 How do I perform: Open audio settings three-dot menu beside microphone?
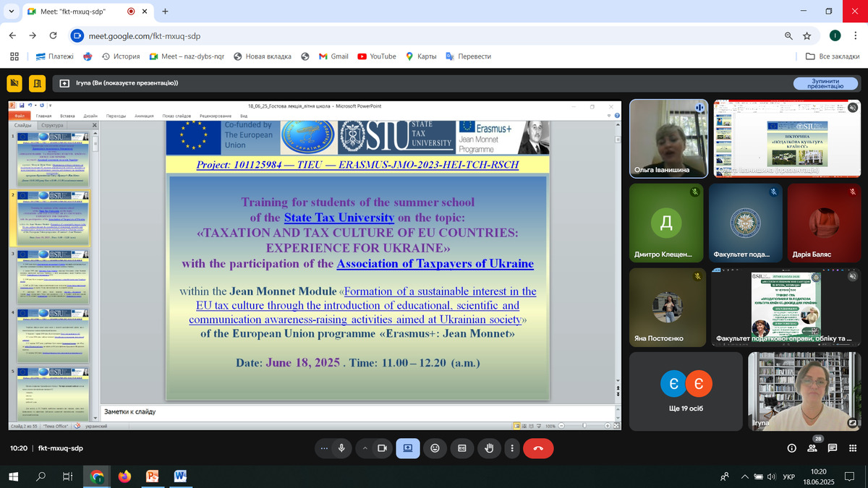[324, 448]
